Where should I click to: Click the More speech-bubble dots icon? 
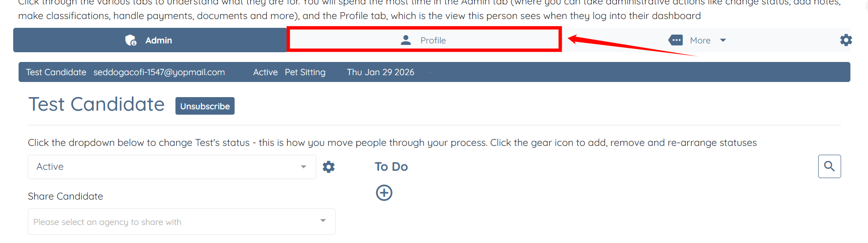click(x=676, y=40)
